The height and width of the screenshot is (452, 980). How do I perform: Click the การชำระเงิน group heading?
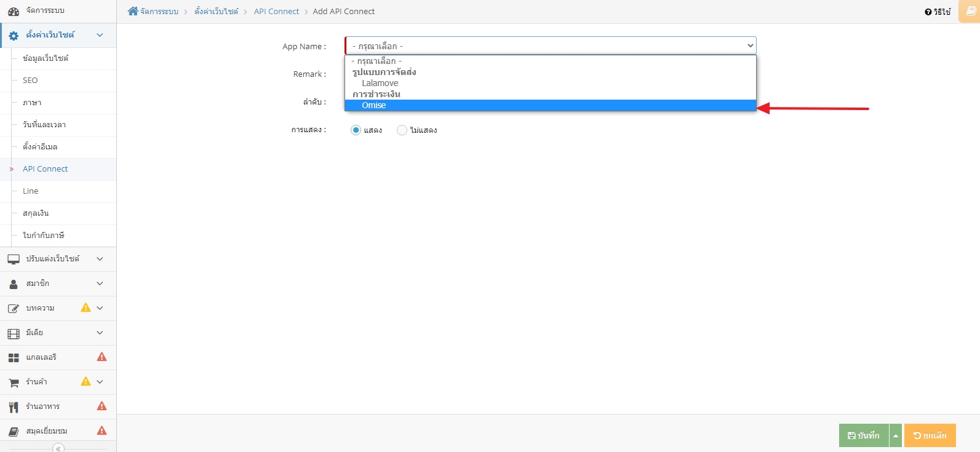coord(376,94)
